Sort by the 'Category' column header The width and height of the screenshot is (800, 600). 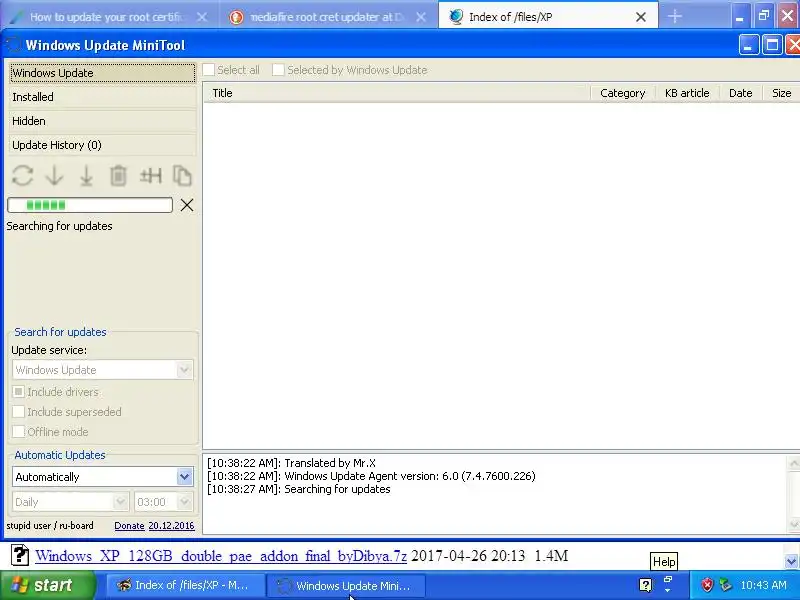[622, 93]
